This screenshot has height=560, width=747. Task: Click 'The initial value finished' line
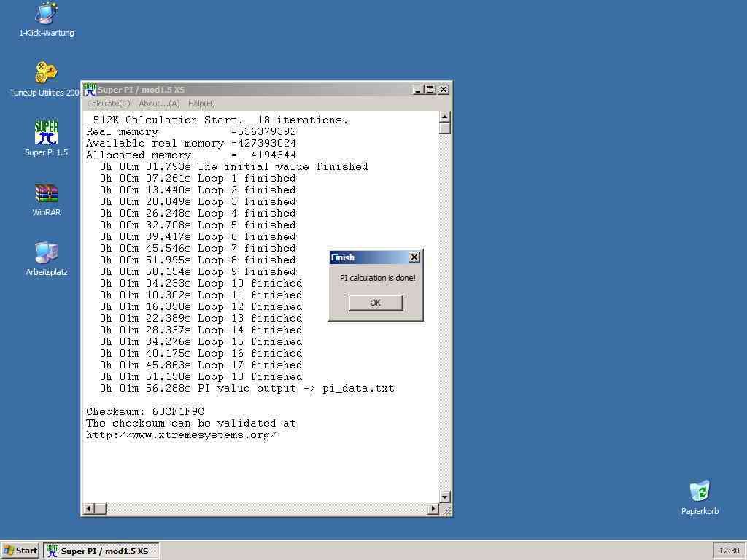(234, 167)
